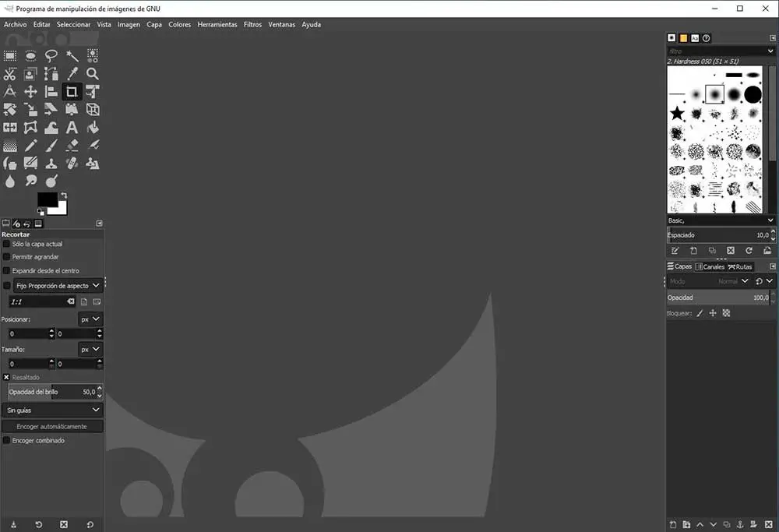Enable 'Encoger combinado' checkbox

(x=6, y=441)
